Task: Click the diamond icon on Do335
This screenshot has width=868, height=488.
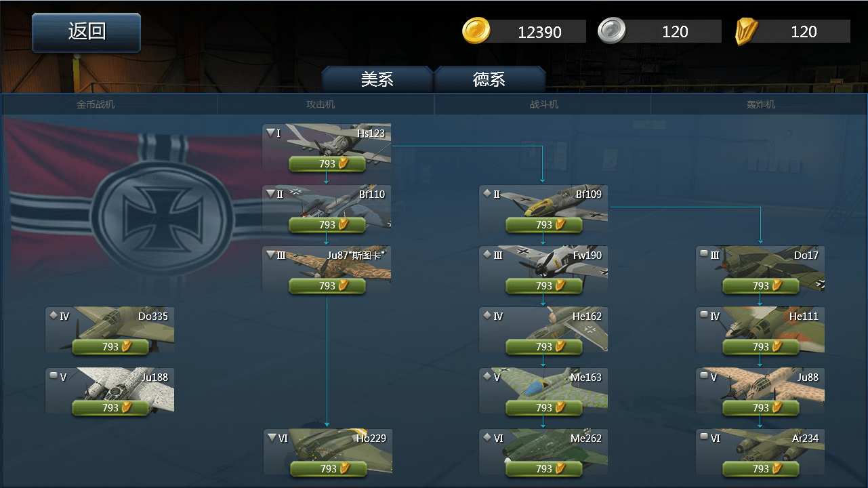Action: click(x=53, y=315)
